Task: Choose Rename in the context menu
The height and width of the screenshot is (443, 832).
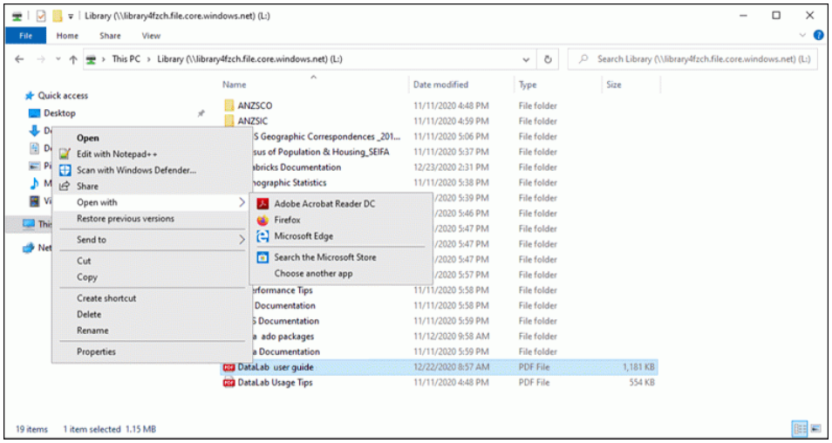Action: 92,330
